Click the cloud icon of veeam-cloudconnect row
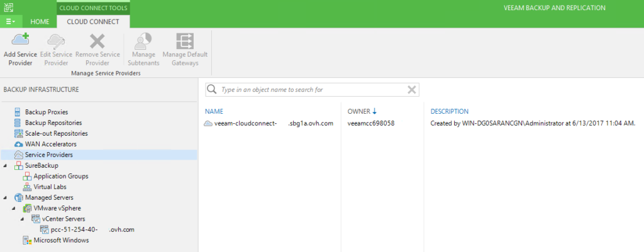This screenshot has height=252, width=644. coord(208,124)
